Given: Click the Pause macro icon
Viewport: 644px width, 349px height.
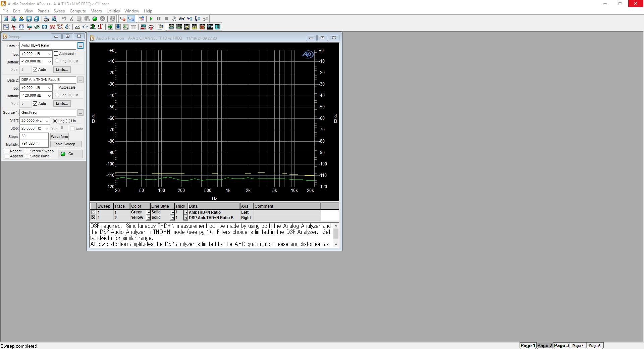Looking at the screenshot, I should 159,19.
